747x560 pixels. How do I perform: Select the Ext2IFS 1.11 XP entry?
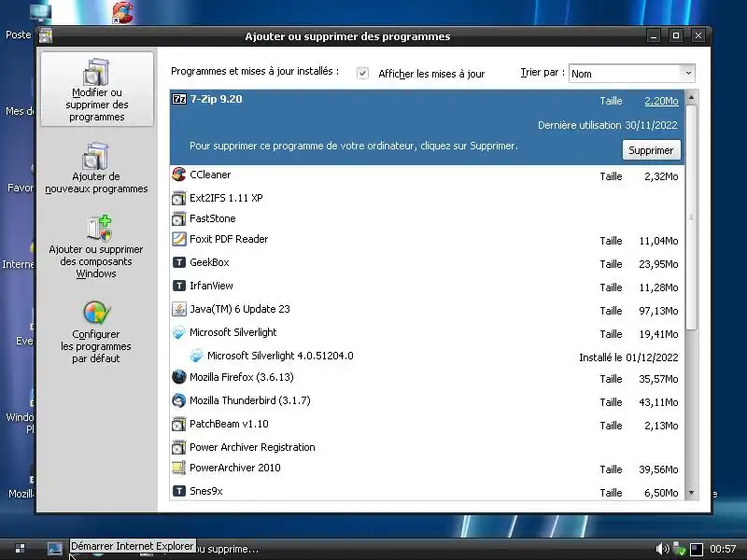click(428, 198)
